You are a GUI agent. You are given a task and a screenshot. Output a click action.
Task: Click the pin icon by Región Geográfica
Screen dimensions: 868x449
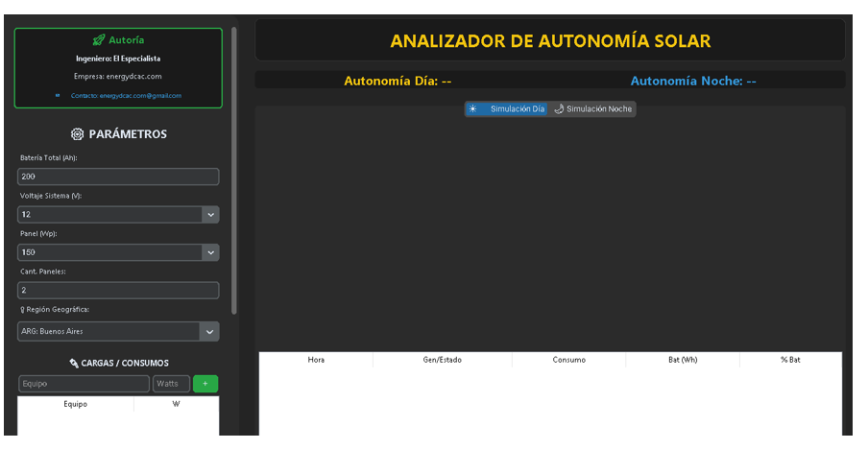point(22,309)
